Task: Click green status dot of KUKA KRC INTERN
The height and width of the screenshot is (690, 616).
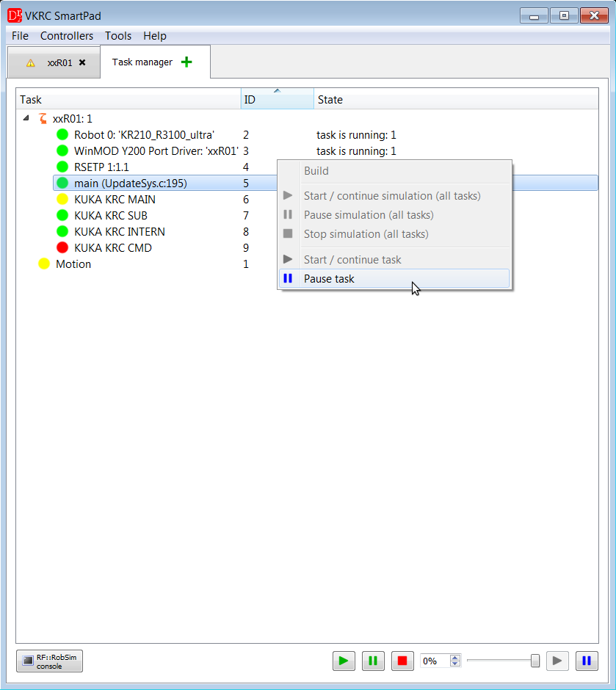Action: click(62, 231)
